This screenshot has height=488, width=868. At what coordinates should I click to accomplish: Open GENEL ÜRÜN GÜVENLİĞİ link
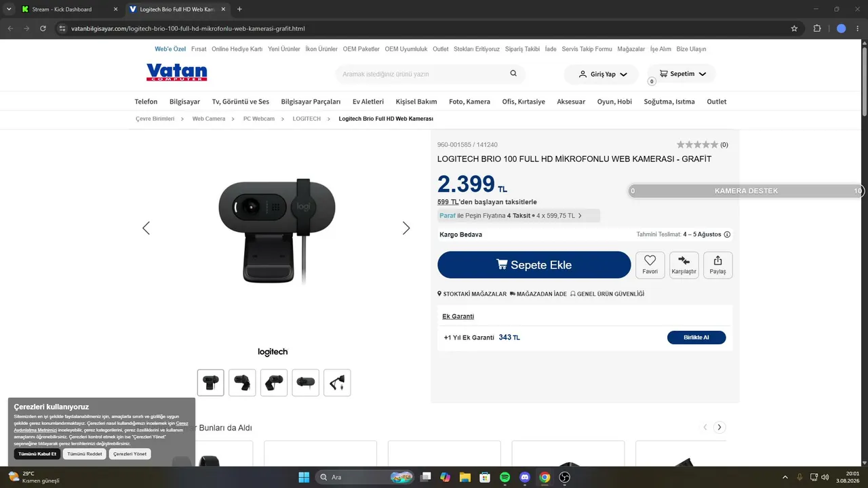[607, 294]
